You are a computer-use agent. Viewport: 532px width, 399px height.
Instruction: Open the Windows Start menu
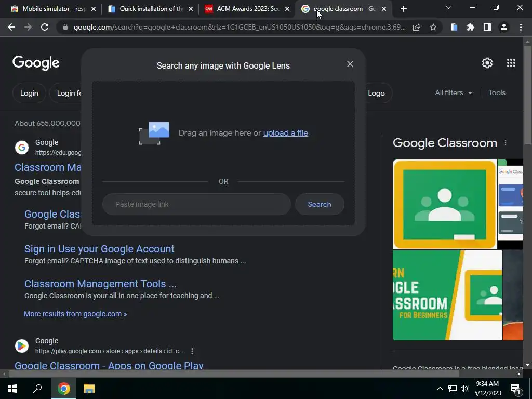12,389
